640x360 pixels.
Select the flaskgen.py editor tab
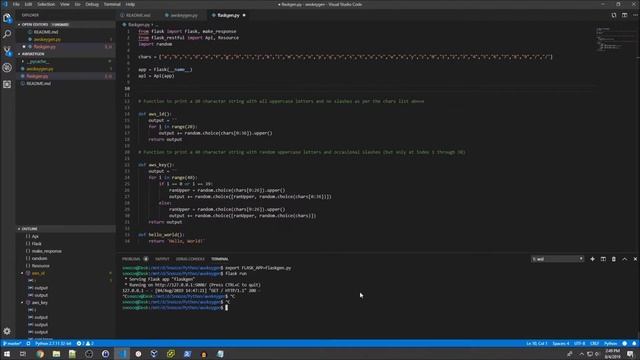click(x=228, y=15)
